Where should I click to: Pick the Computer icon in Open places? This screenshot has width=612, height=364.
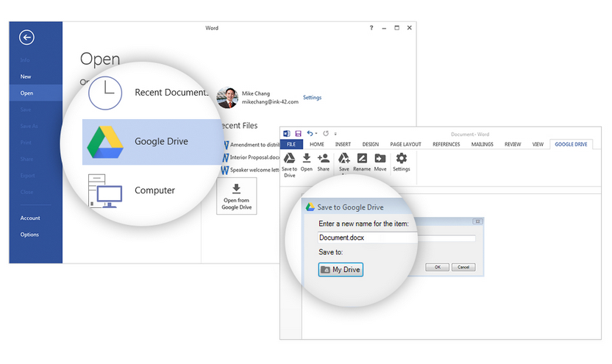pos(105,190)
